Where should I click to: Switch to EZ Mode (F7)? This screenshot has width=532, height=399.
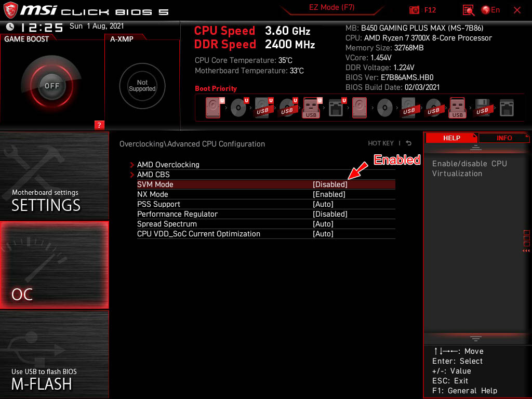pyautogui.click(x=331, y=7)
